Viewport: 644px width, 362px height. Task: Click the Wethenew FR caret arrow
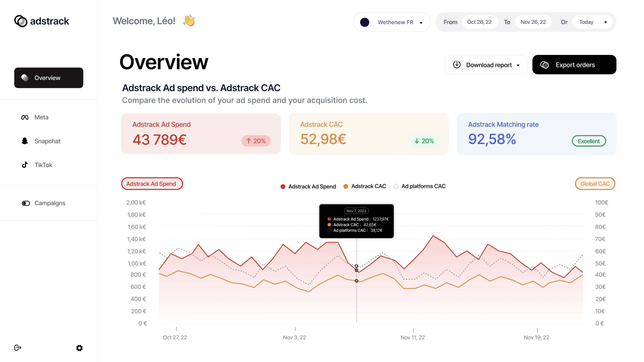[x=421, y=23]
